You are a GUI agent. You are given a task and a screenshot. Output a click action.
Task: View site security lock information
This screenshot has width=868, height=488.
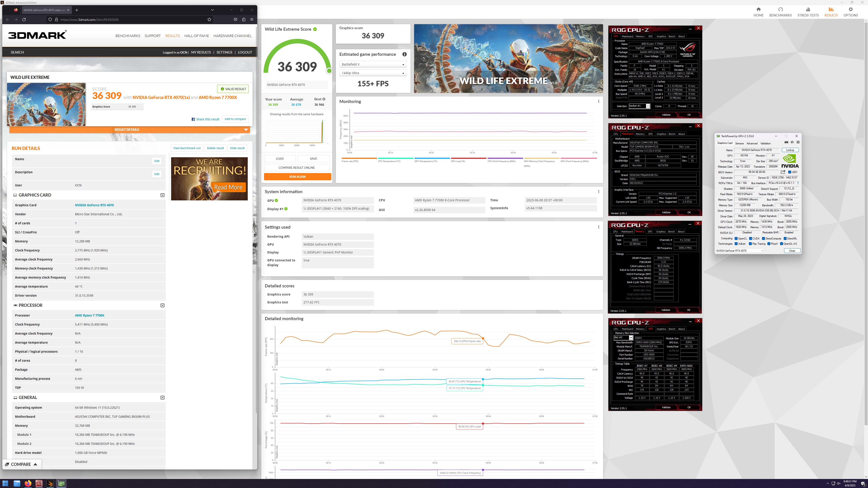coord(56,19)
